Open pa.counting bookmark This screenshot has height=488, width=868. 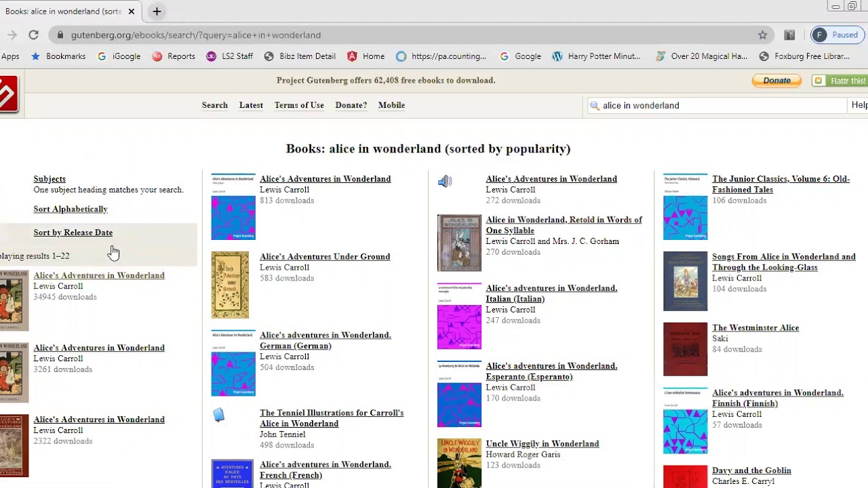441,56
